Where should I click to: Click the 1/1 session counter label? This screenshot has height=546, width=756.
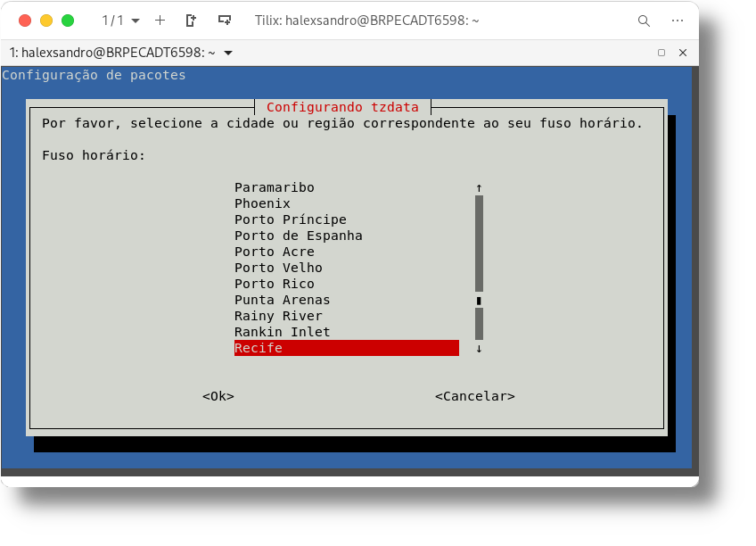coord(112,21)
